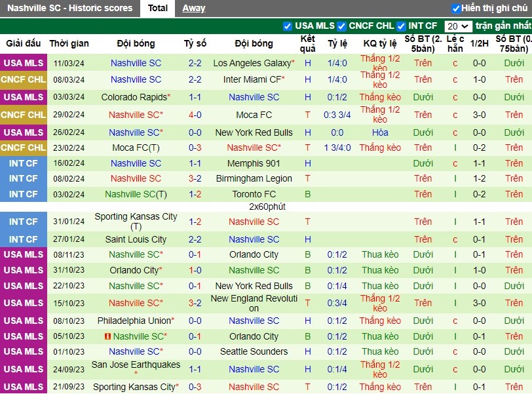Click odds 0:3/4 on 15/10/23 row
The image size is (532, 394).
pos(337,303)
